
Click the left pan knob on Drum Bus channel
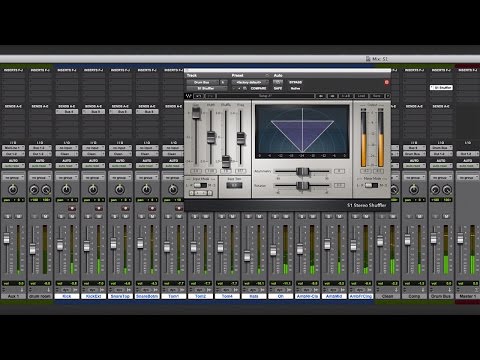pyautogui.click(x=435, y=190)
